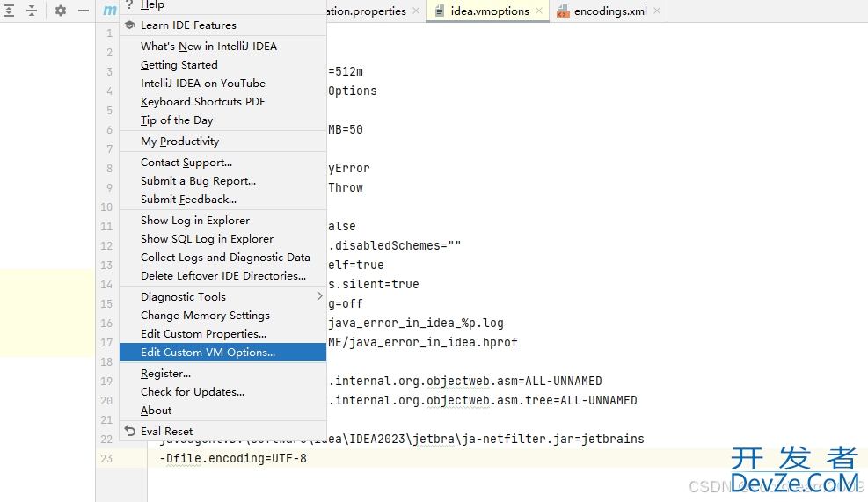
Task: Select the idea.vmoptions editor tab
Action: point(490,11)
